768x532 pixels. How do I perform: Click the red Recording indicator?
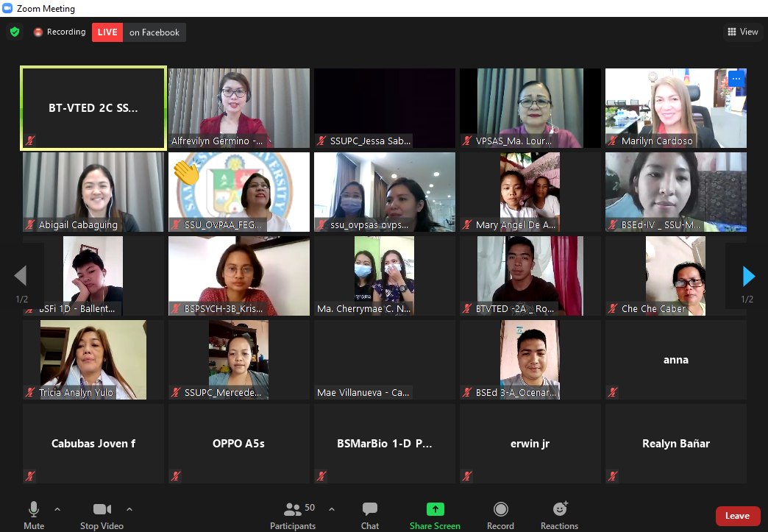60,32
